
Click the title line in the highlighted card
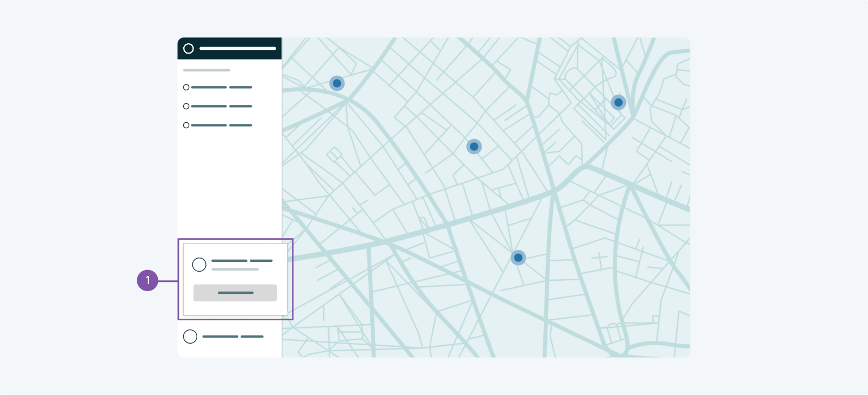(x=242, y=261)
